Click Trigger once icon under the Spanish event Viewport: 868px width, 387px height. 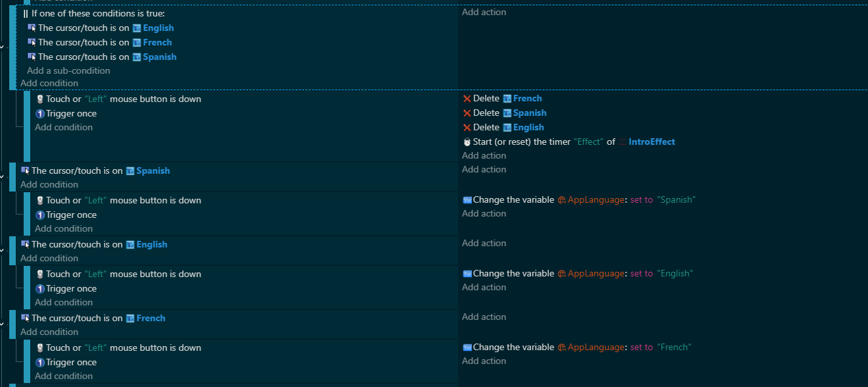click(x=39, y=215)
